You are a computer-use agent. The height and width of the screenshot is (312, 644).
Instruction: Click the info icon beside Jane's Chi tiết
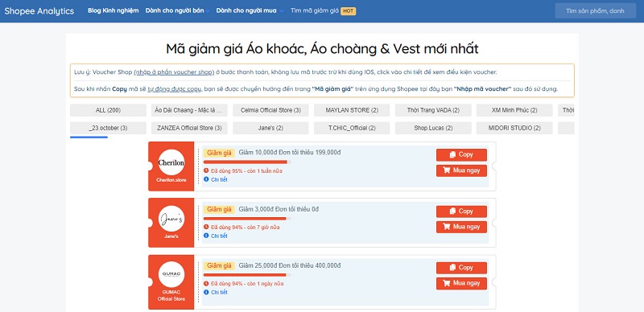[x=206, y=236]
